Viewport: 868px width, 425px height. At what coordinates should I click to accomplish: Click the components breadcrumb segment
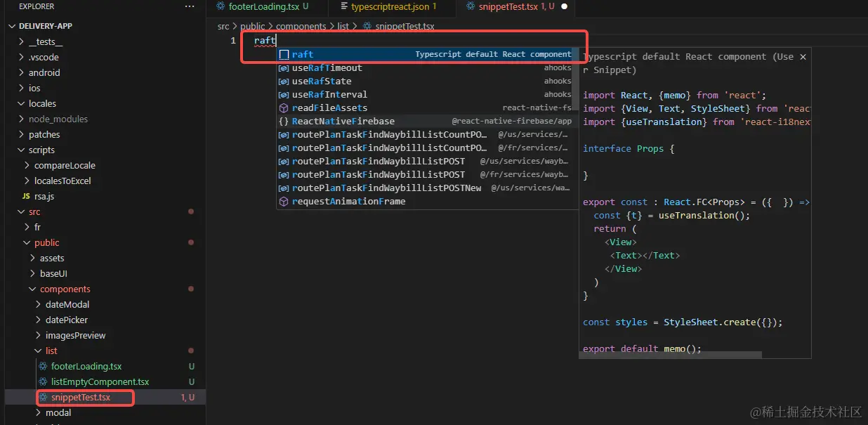click(301, 26)
